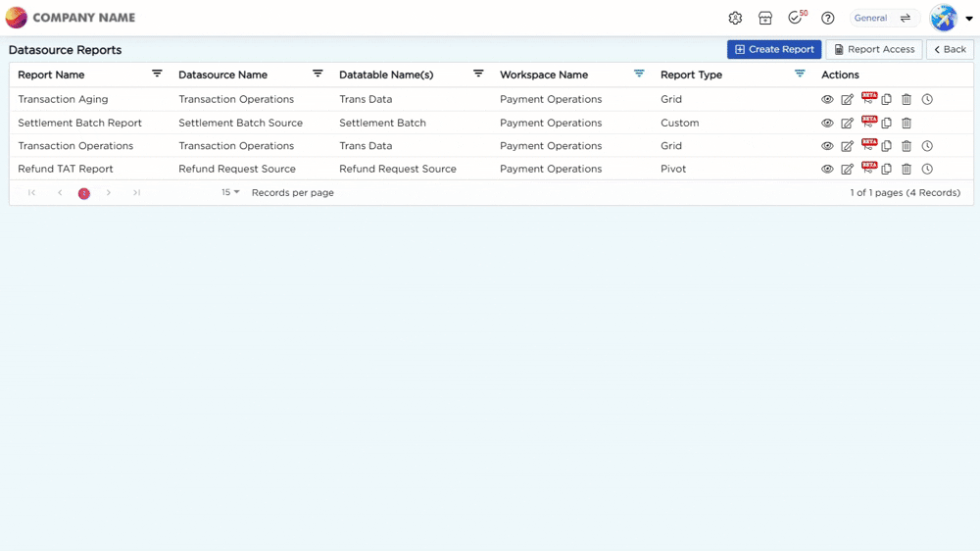View the Settlement Batch Report
The width and height of the screenshot is (980, 551).
point(827,124)
